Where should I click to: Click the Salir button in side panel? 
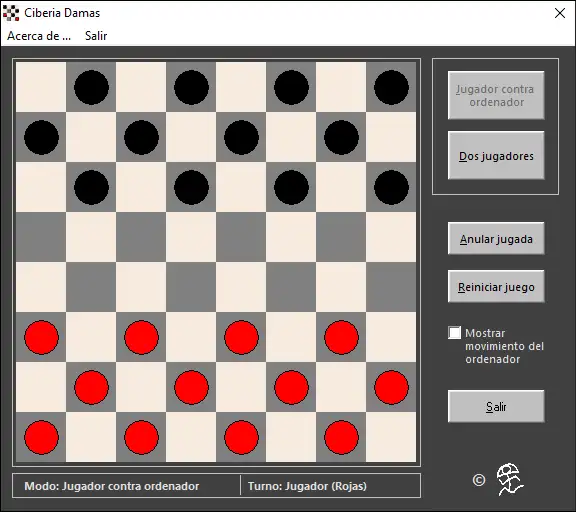click(496, 406)
